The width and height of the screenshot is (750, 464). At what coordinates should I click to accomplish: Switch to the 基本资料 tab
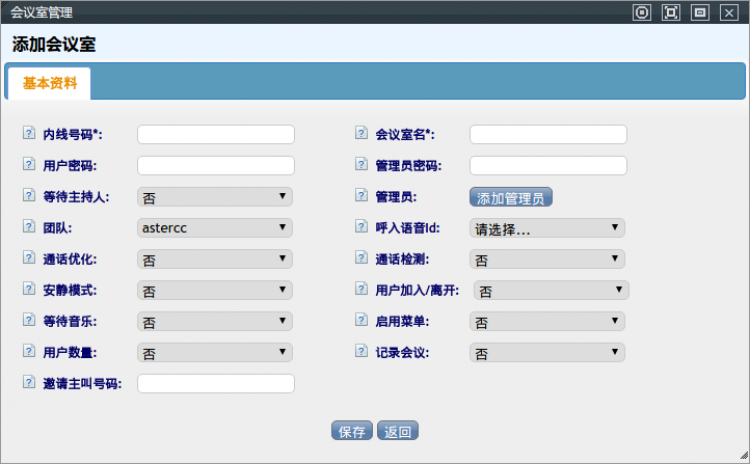tap(49, 84)
